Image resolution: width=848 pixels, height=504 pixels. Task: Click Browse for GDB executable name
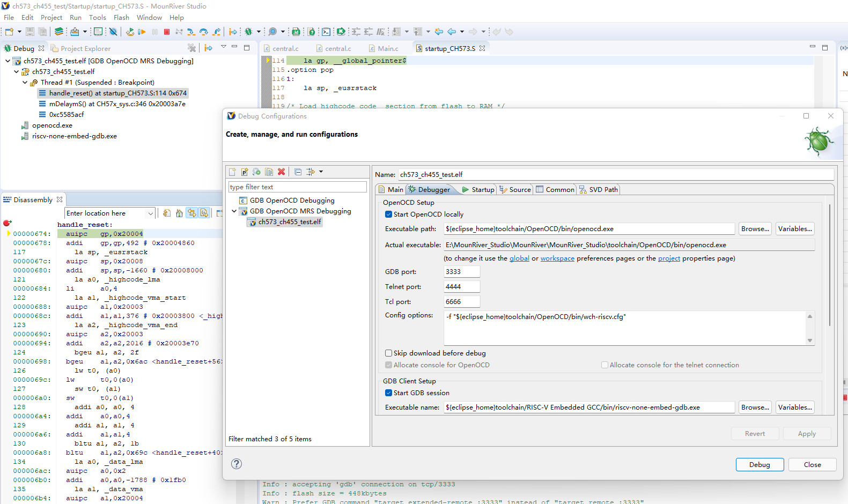(755, 407)
